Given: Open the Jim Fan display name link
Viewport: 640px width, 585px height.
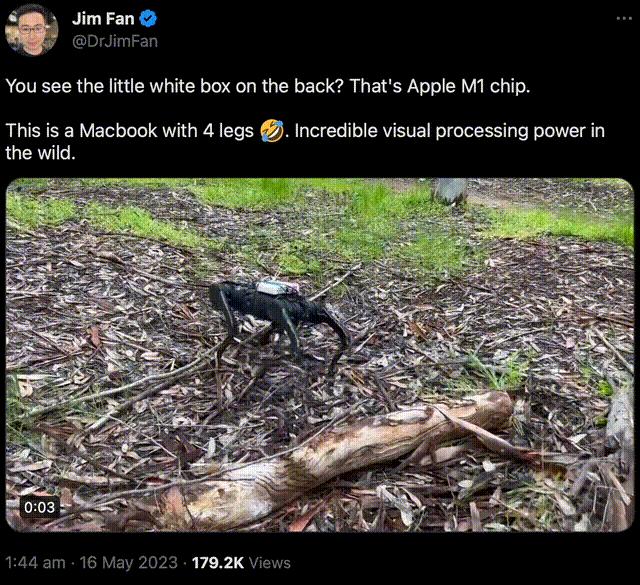Looking at the screenshot, I should [x=102, y=19].
